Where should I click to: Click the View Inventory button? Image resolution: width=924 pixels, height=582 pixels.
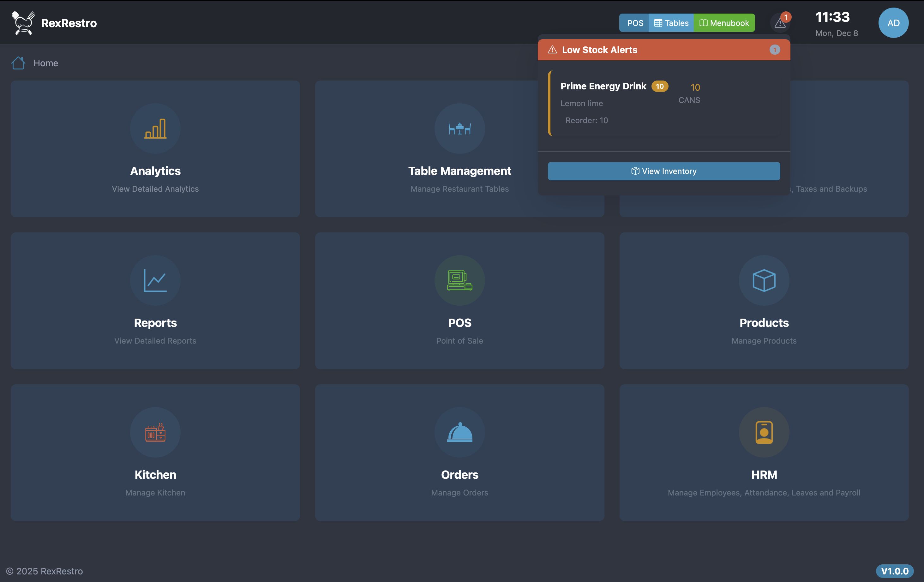(663, 171)
